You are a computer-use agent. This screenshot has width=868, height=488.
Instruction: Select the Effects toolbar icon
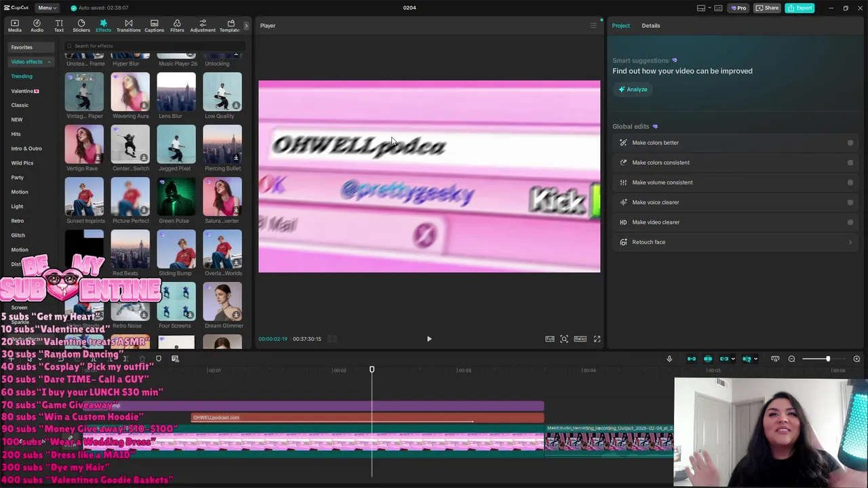point(103,26)
